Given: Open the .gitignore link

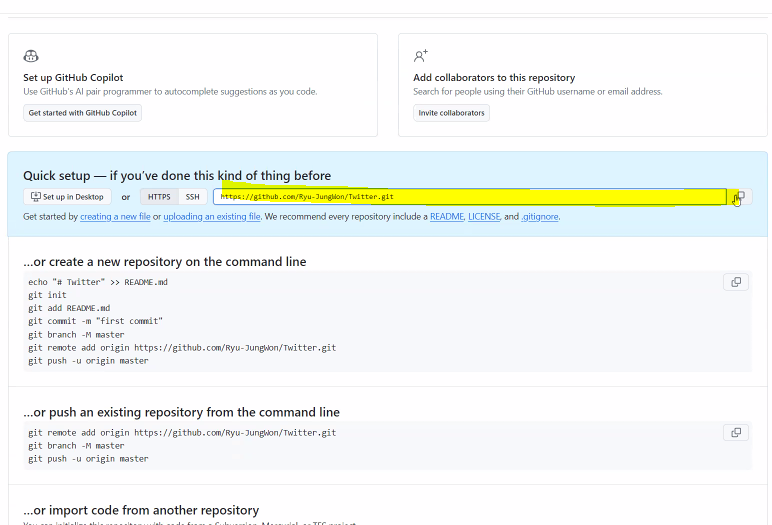Looking at the screenshot, I should tap(540, 217).
